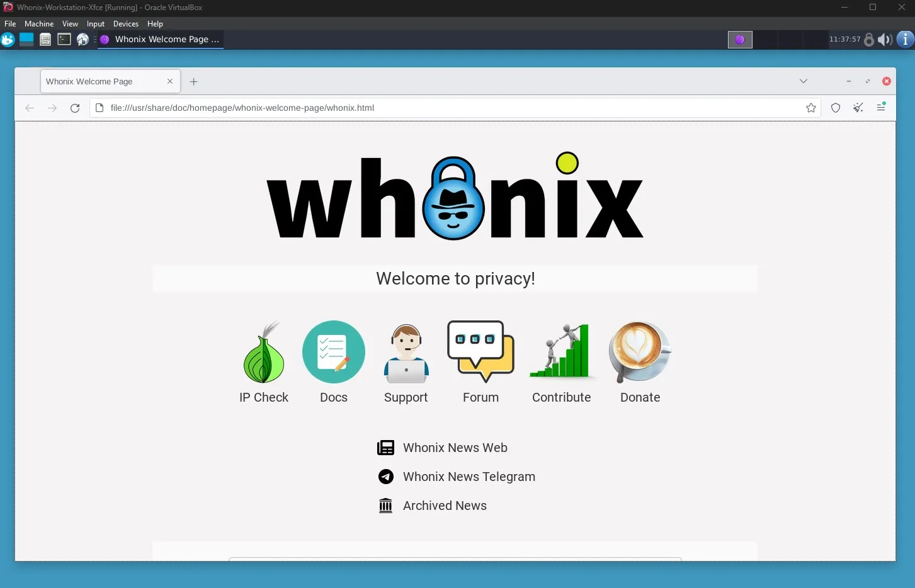The height and width of the screenshot is (588, 915).
Task: Open the Archived News link
Action: pyautogui.click(x=445, y=506)
